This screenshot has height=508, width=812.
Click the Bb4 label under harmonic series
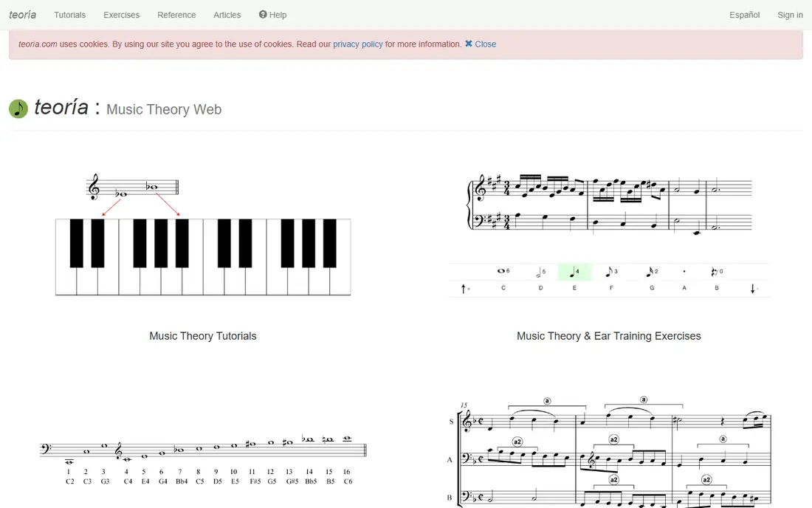coord(182,481)
